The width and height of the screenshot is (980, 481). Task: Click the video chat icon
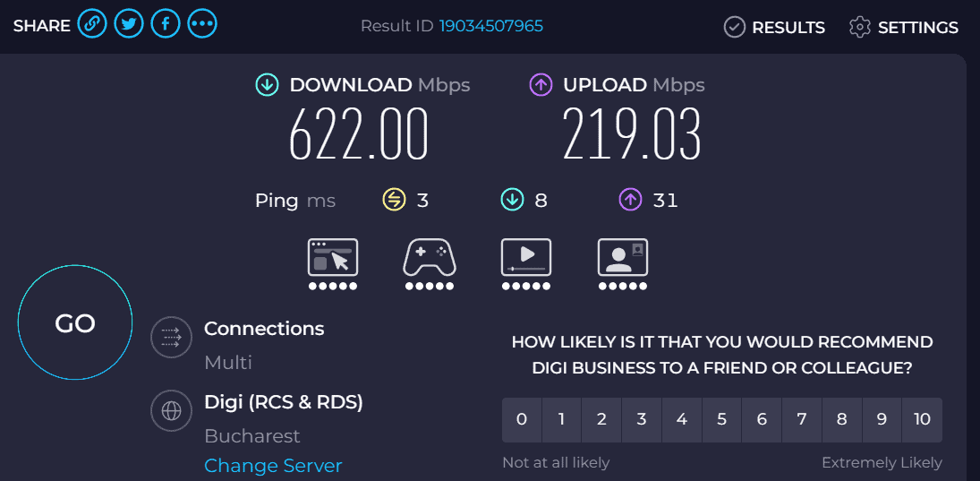(623, 258)
